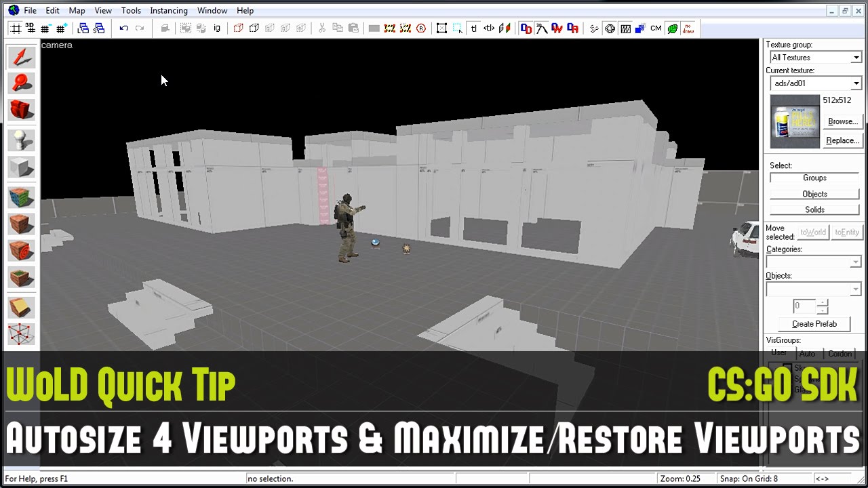The height and width of the screenshot is (488, 868).
Task: Toggle the no draw button
Action: pos(688,28)
